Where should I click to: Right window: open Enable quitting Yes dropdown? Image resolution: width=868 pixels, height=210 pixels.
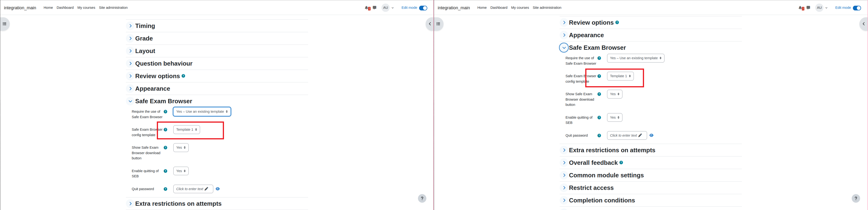click(x=615, y=118)
